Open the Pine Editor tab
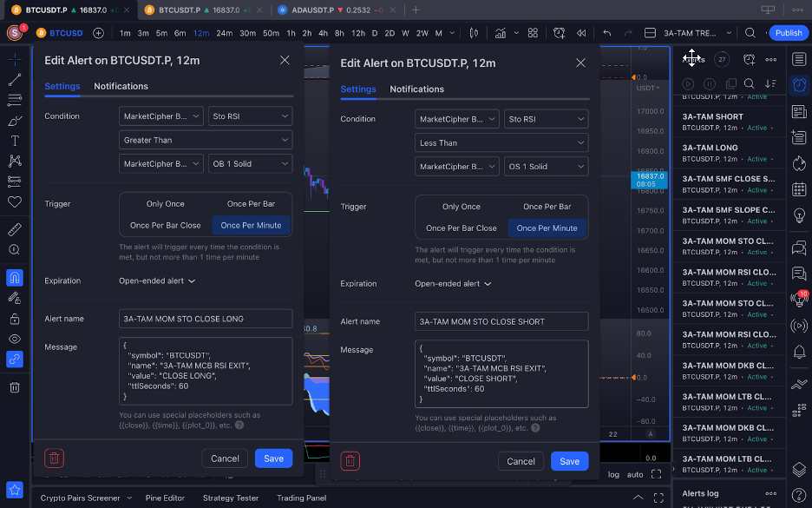Screen dimensions: 812x508 click(165, 498)
